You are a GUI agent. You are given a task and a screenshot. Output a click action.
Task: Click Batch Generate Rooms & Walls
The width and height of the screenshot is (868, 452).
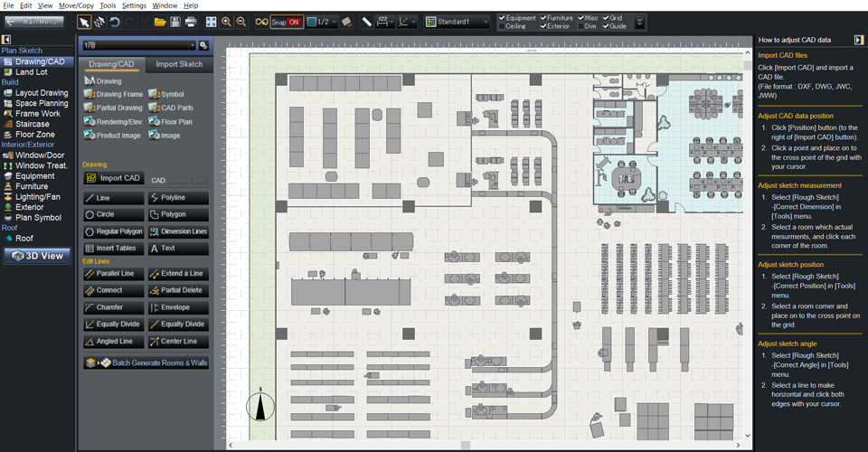[x=146, y=363]
